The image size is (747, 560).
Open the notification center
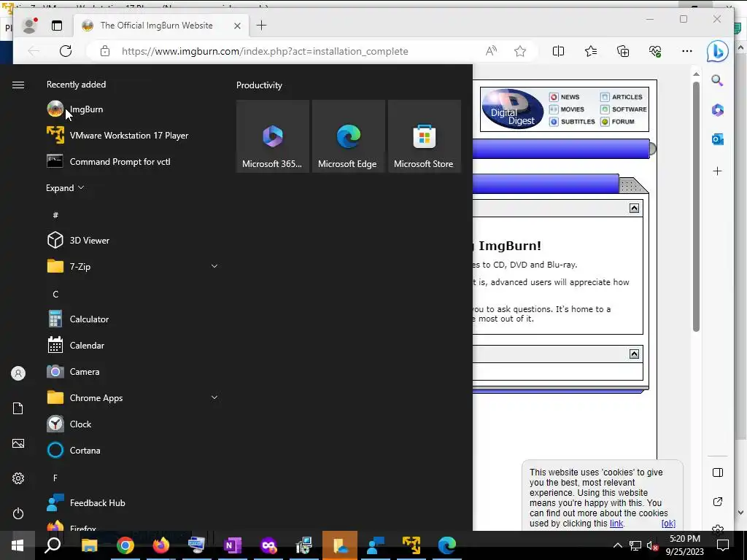point(723,545)
